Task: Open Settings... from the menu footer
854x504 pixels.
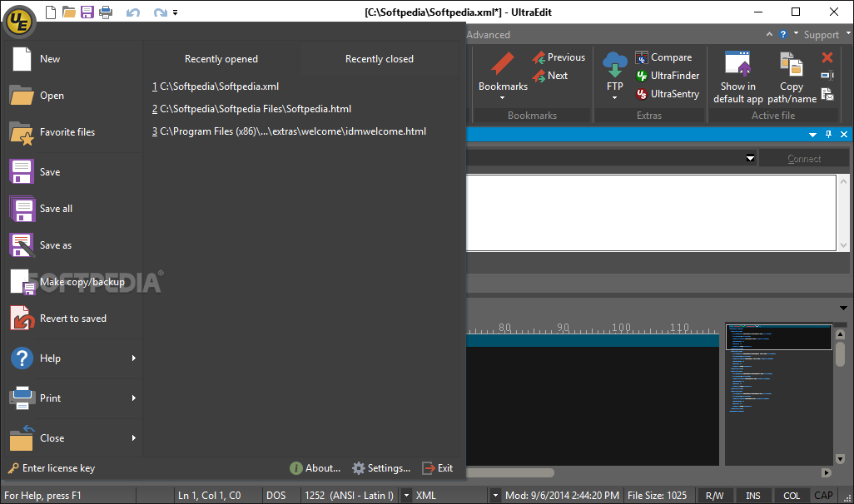Action: tap(381, 468)
